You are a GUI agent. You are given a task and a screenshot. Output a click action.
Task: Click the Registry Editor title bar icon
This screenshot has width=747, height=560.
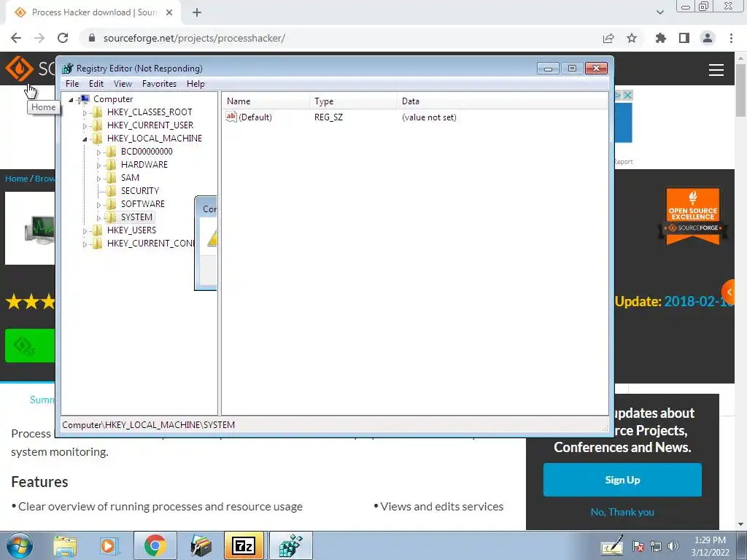[68, 68]
